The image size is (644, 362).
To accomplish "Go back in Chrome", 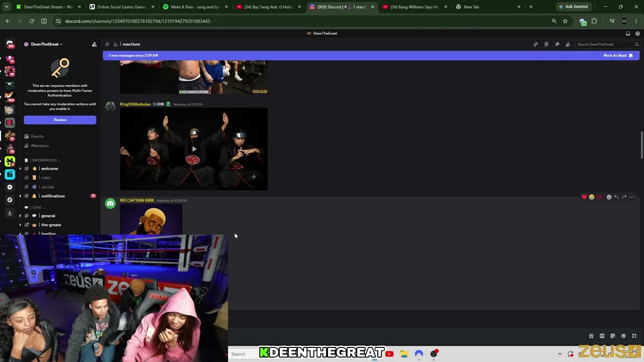I will pyautogui.click(x=8, y=21).
